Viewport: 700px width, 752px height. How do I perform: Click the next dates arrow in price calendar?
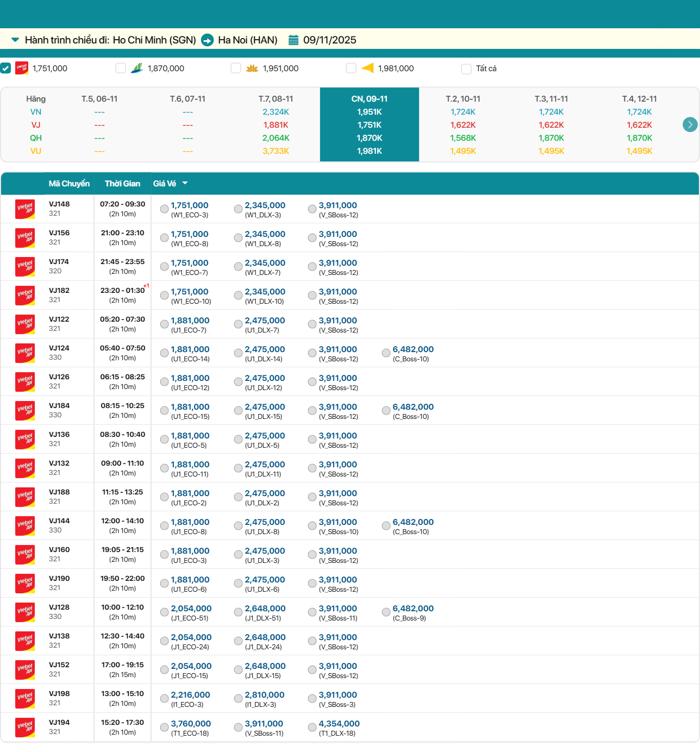690,124
